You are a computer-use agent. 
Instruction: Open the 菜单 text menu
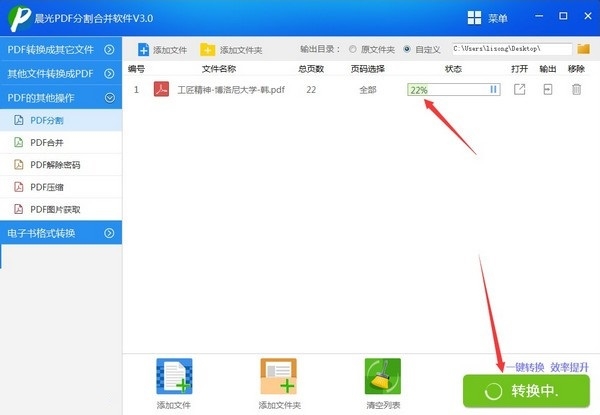pos(497,18)
